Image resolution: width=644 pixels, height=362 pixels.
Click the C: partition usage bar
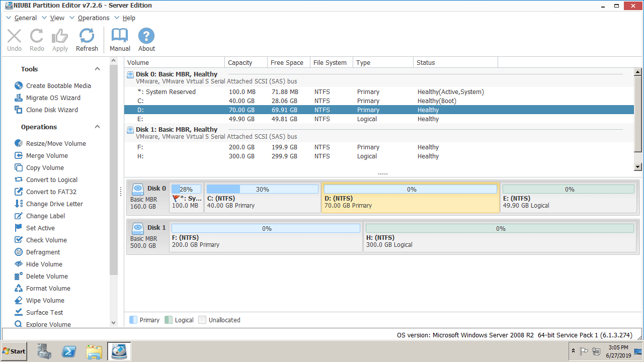262,190
